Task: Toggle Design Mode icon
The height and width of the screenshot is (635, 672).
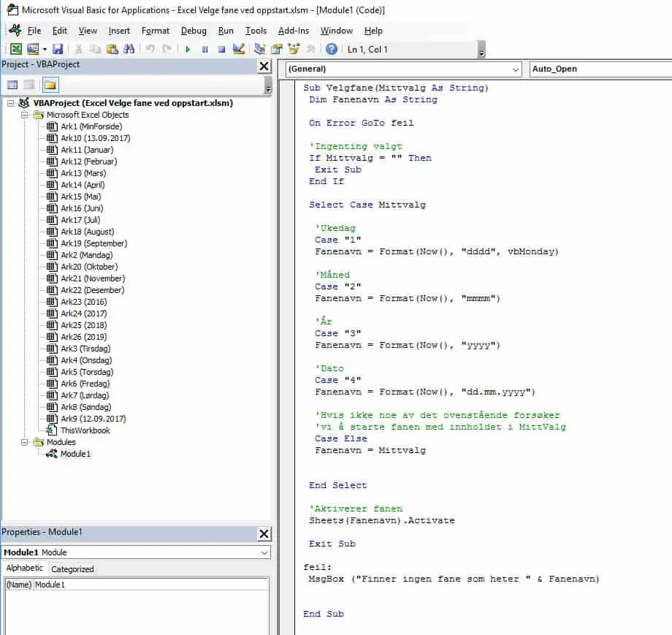Action: pos(239,49)
